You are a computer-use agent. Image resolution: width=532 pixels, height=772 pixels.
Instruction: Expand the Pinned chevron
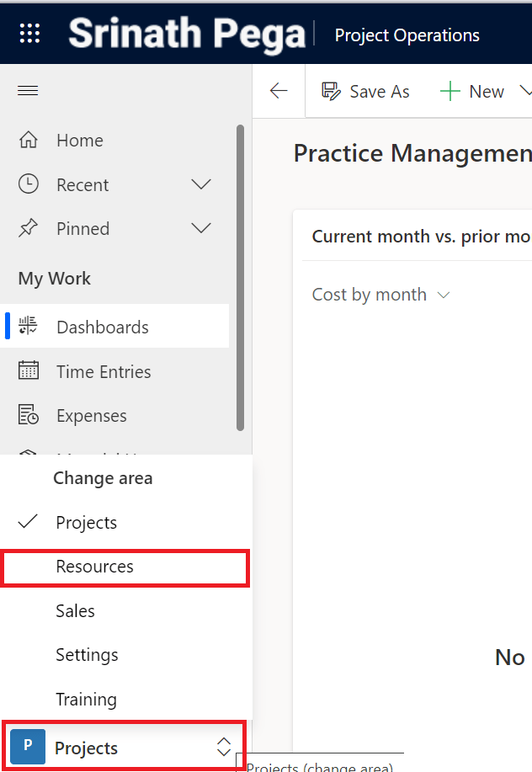point(201,228)
